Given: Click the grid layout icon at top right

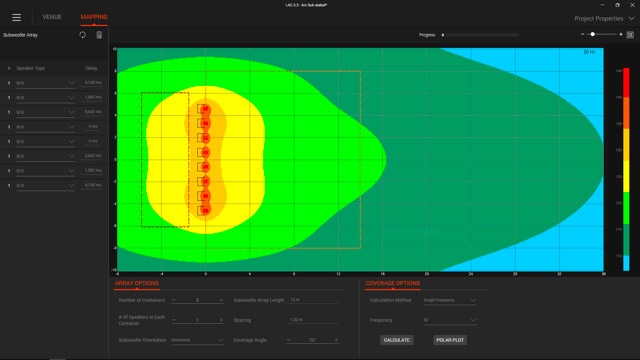Looking at the screenshot, I should point(630,35).
